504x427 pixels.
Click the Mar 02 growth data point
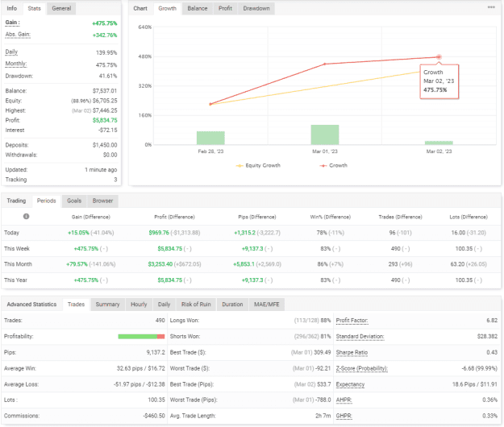(439, 57)
